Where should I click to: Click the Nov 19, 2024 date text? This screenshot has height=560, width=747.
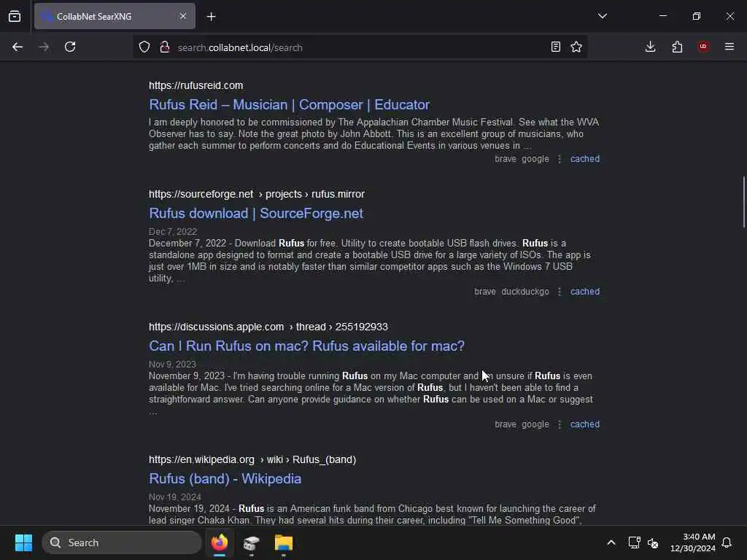175,497
